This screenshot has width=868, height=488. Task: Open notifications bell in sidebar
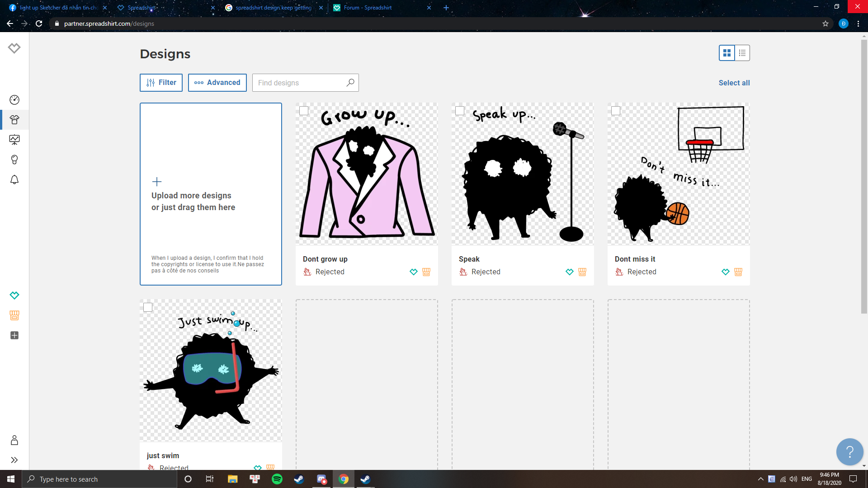pos(14,180)
